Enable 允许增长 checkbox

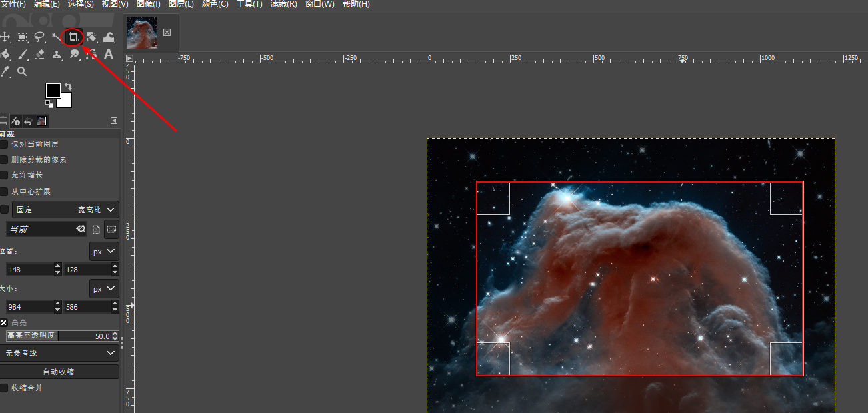[x=4, y=175]
